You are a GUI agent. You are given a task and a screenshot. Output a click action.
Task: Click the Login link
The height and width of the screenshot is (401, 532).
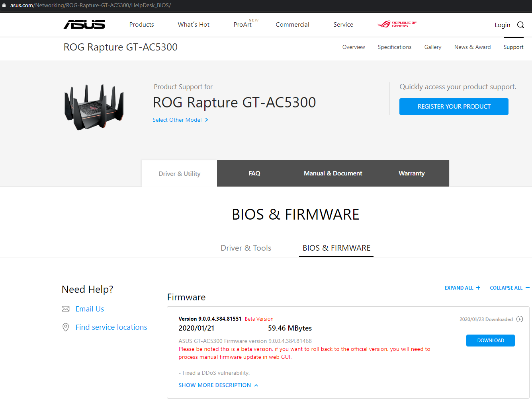click(x=502, y=25)
